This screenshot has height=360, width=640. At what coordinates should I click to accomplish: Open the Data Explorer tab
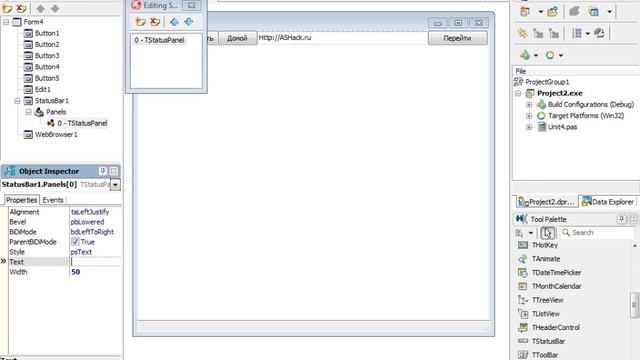coord(608,202)
